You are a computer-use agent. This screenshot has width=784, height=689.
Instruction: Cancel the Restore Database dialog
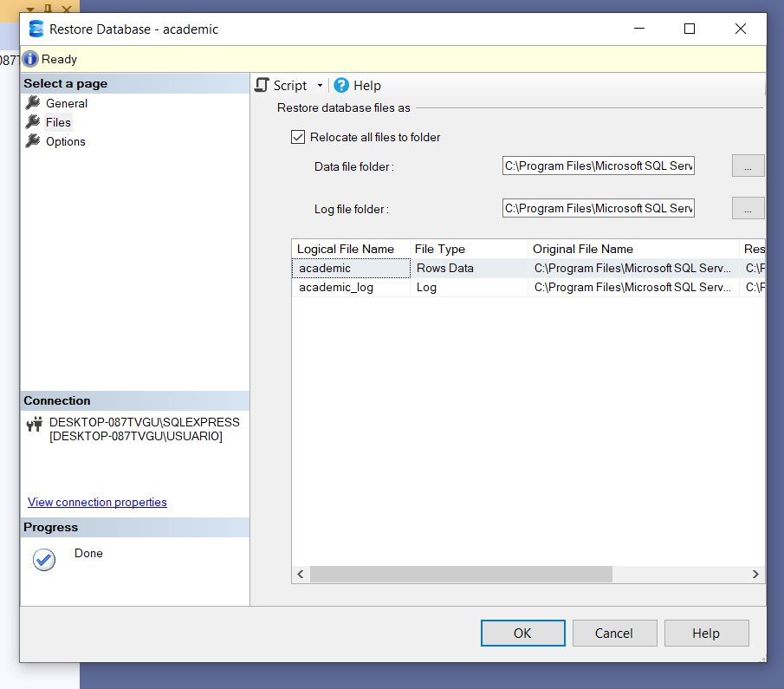614,633
